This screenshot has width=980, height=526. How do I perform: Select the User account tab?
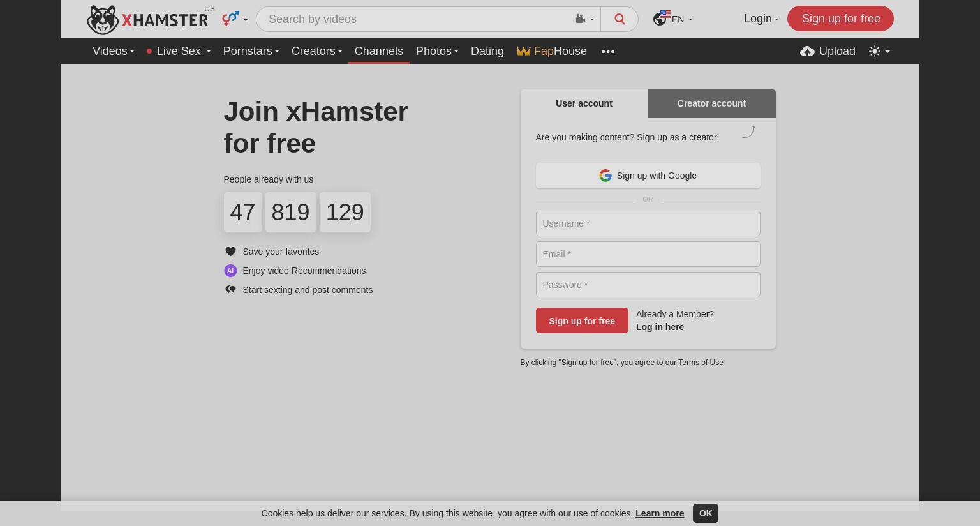(x=584, y=103)
